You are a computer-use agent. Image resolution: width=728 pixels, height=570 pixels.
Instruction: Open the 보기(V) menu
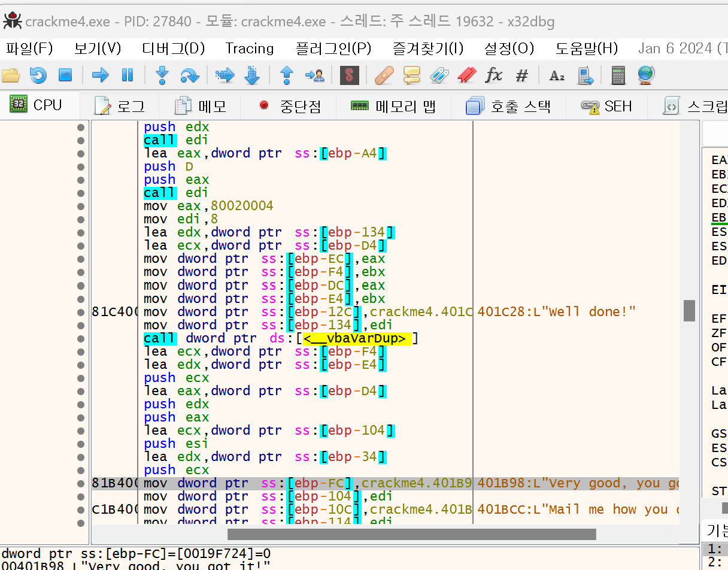click(98, 48)
